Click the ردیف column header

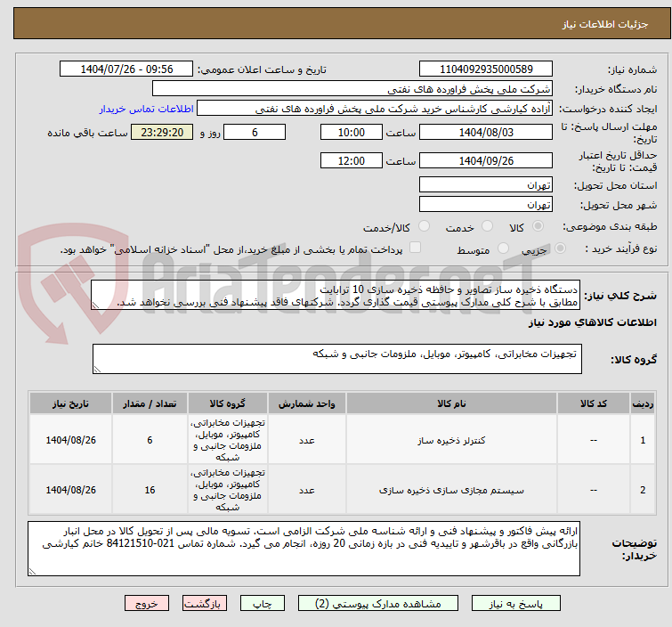pos(643,403)
